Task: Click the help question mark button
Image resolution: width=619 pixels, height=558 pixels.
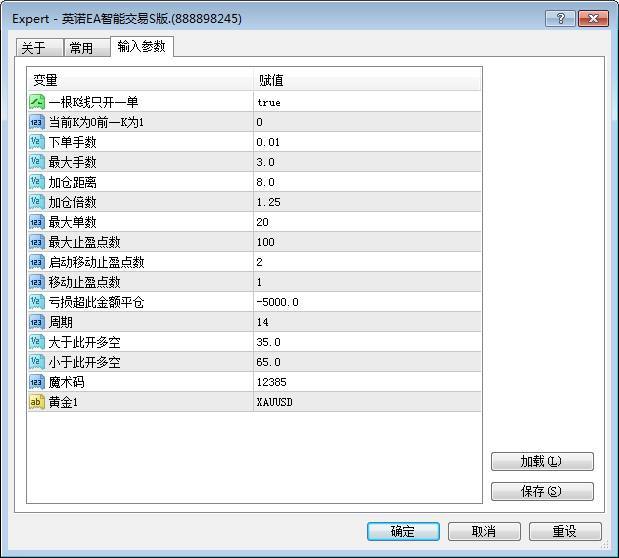Action: click(x=558, y=18)
